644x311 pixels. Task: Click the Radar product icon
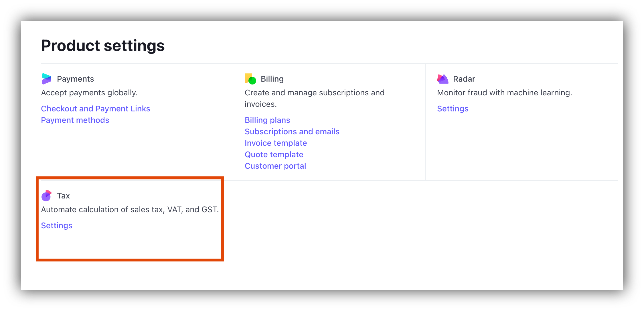[442, 78]
